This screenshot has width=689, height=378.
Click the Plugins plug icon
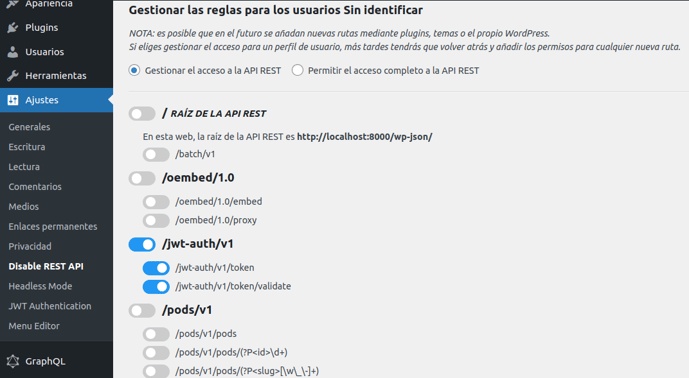click(x=13, y=28)
